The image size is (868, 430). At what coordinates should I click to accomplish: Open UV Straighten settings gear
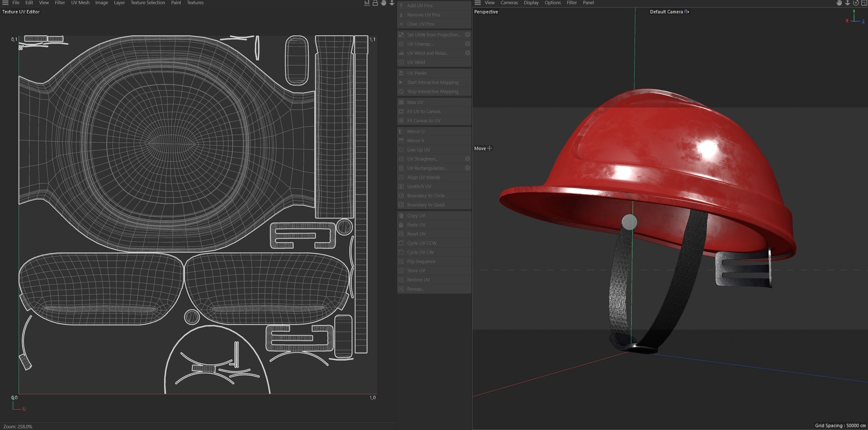point(467,159)
